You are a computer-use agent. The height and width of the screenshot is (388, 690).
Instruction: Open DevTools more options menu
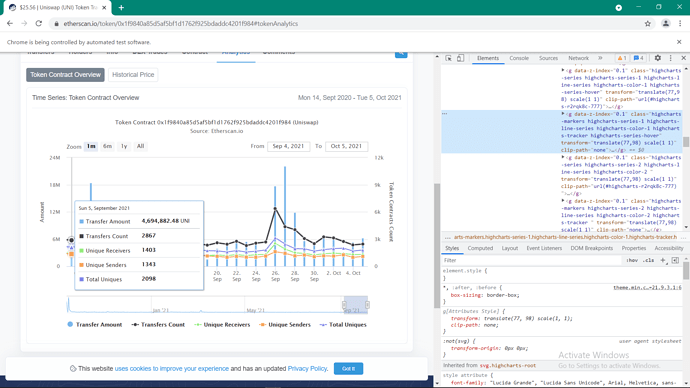[671, 58]
